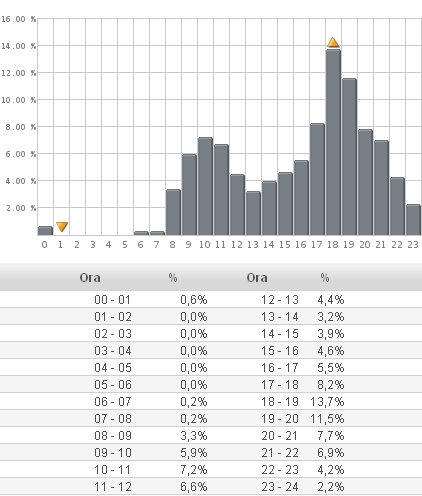Click the first 'Ora' column header
Screen dimensions: 422x496
click(x=90, y=278)
